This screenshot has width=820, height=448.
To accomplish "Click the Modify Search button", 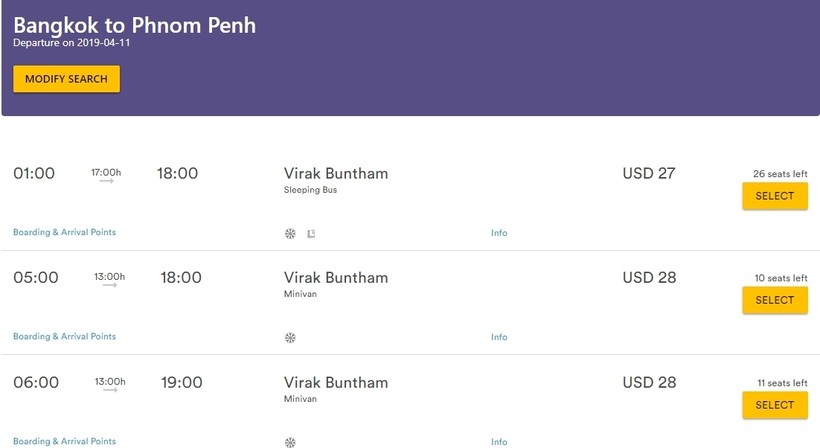I will point(66,79).
